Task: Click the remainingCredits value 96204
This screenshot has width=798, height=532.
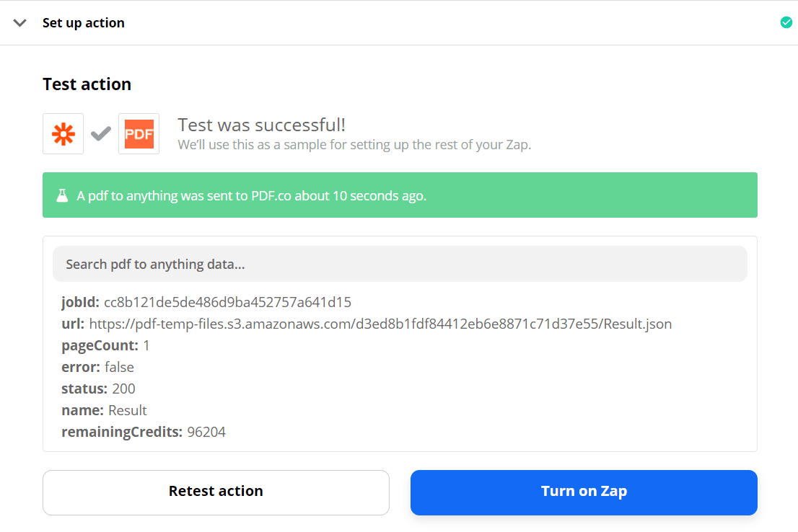Action: click(x=205, y=432)
